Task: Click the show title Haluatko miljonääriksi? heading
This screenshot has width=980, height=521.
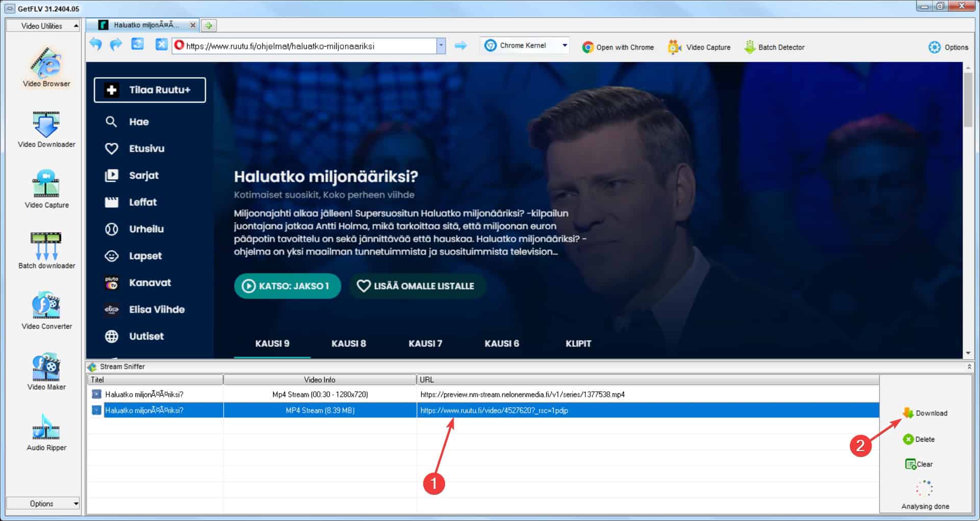Action: (326, 177)
